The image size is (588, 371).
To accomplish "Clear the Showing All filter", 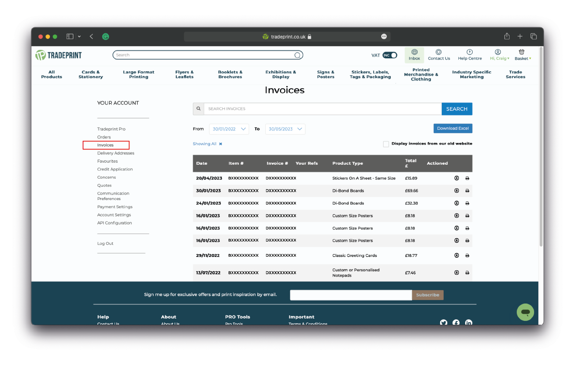I will tap(220, 144).
